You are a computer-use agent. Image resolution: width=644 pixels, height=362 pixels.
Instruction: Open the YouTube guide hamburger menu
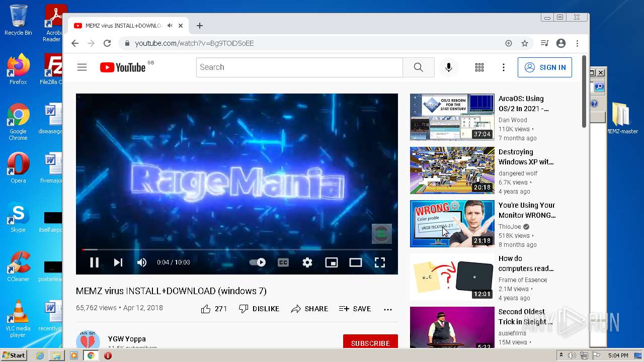(x=82, y=67)
